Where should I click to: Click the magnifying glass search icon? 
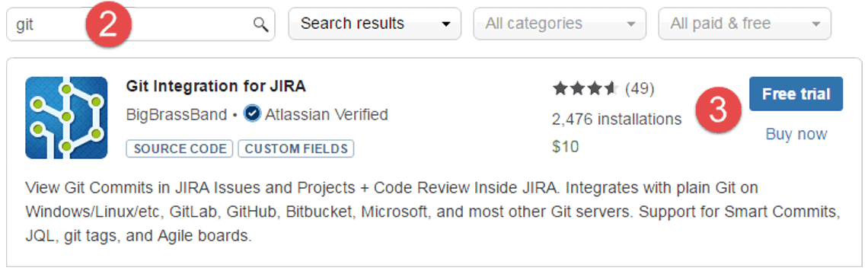click(x=260, y=24)
